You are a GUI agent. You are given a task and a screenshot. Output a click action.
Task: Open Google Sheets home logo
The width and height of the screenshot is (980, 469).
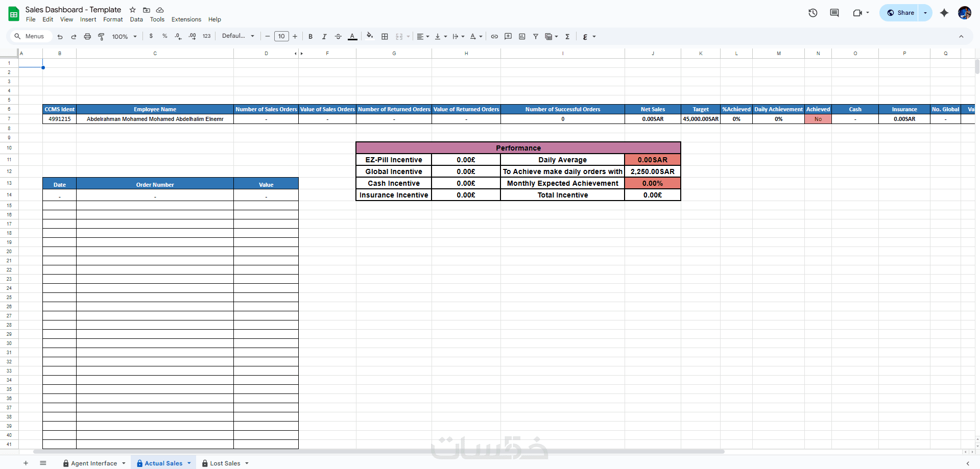14,14
